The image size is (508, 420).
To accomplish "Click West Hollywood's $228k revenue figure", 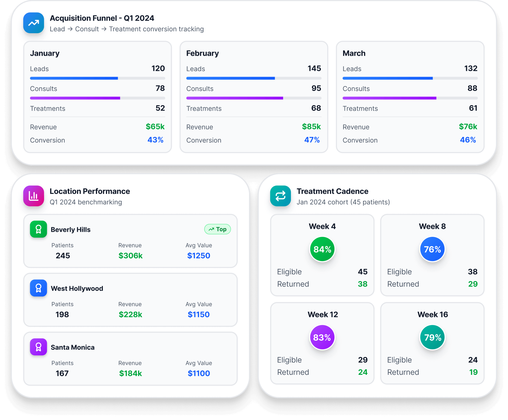I will point(130,315).
